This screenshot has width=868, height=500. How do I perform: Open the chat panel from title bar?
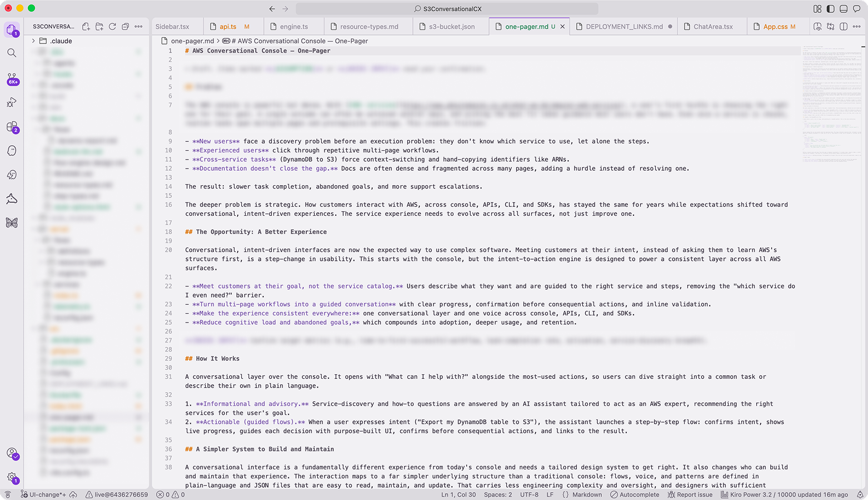(856, 9)
